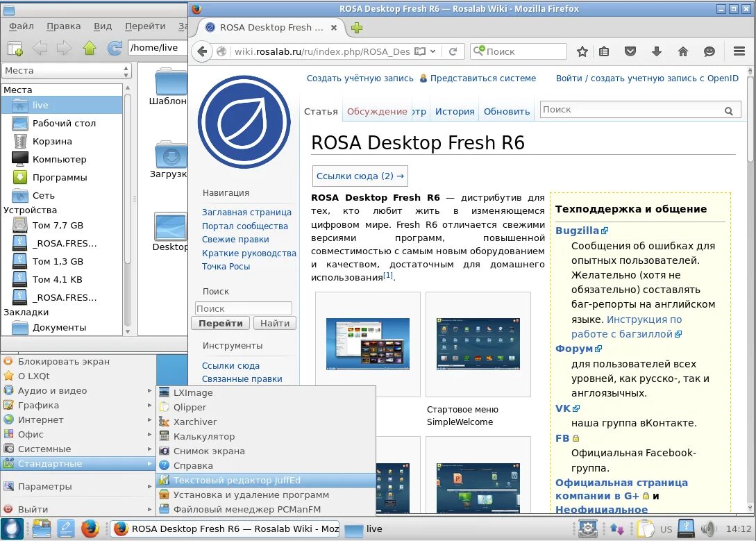Open New Tab icon in PCManFM toolbar

tap(14, 48)
